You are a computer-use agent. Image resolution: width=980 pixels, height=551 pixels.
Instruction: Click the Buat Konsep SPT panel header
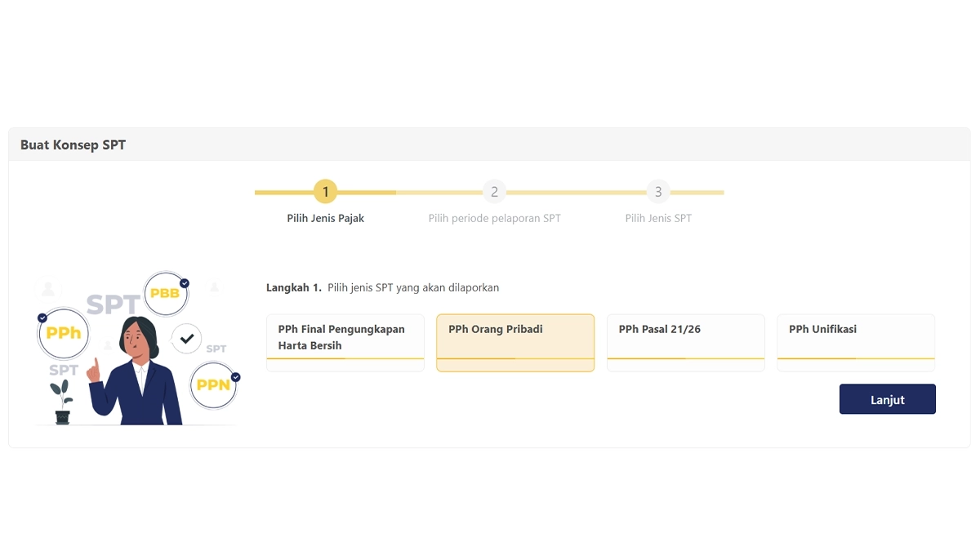click(489, 144)
